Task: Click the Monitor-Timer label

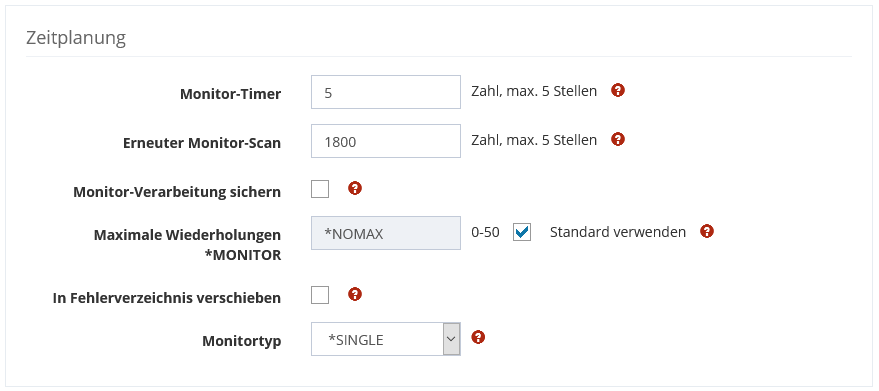Action: point(230,94)
